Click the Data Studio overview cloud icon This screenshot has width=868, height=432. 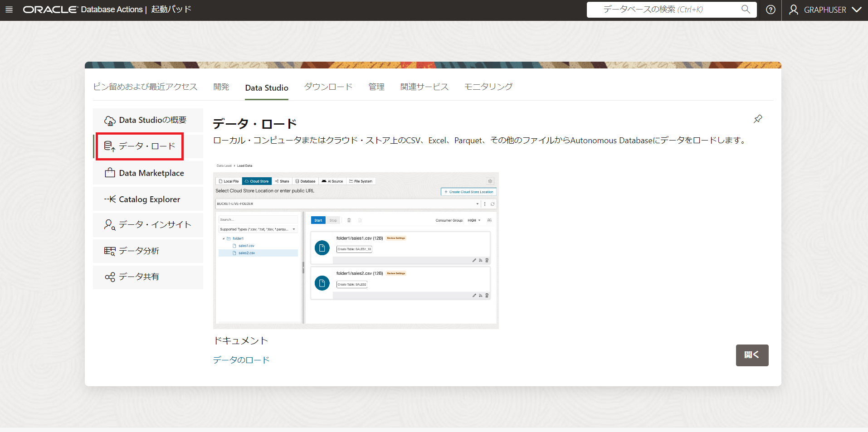[x=110, y=121]
